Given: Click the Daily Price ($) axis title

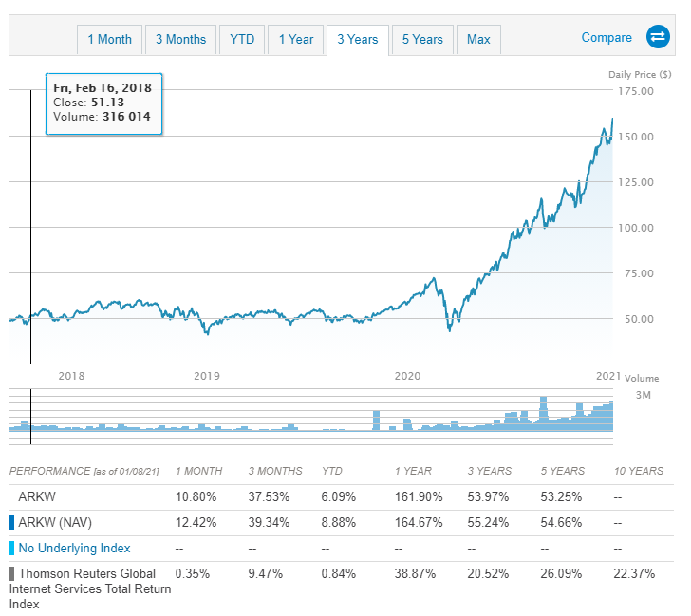Looking at the screenshot, I should tap(640, 74).
